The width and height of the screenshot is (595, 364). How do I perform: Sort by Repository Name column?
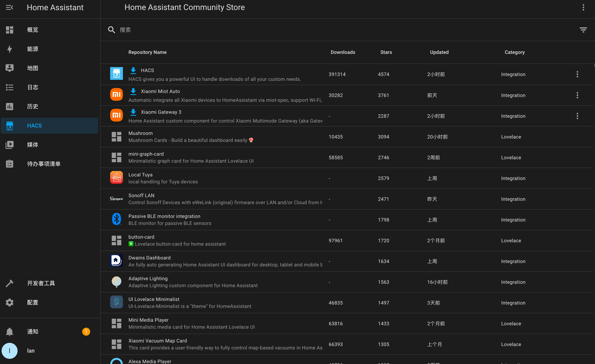tap(147, 52)
